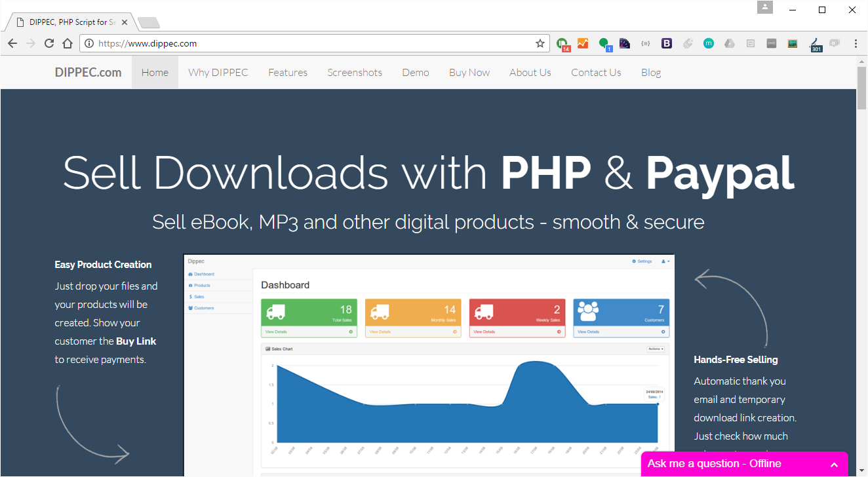868x477 pixels.
Task: Open the Features nav item
Action: pyautogui.click(x=288, y=73)
